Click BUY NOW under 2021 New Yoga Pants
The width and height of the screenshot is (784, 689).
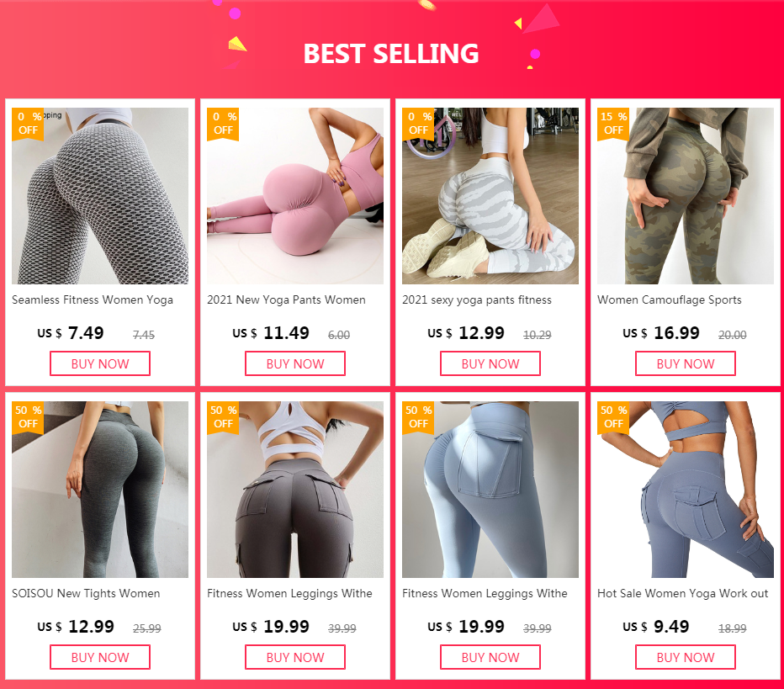295,363
